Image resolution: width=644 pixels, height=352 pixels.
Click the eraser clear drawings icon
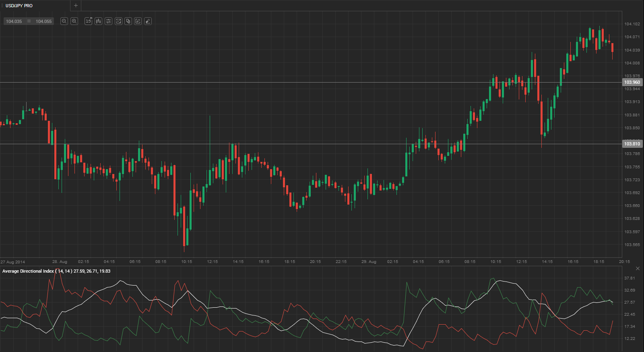pos(148,21)
